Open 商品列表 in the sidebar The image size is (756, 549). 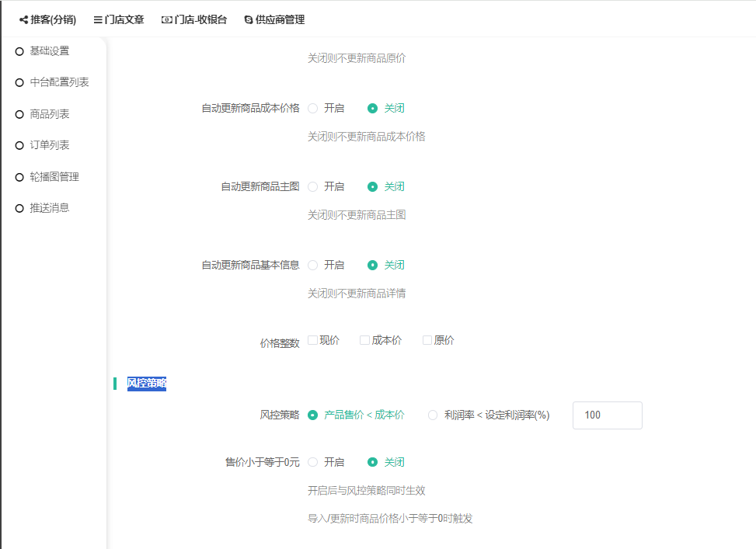pyautogui.click(x=50, y=114)
